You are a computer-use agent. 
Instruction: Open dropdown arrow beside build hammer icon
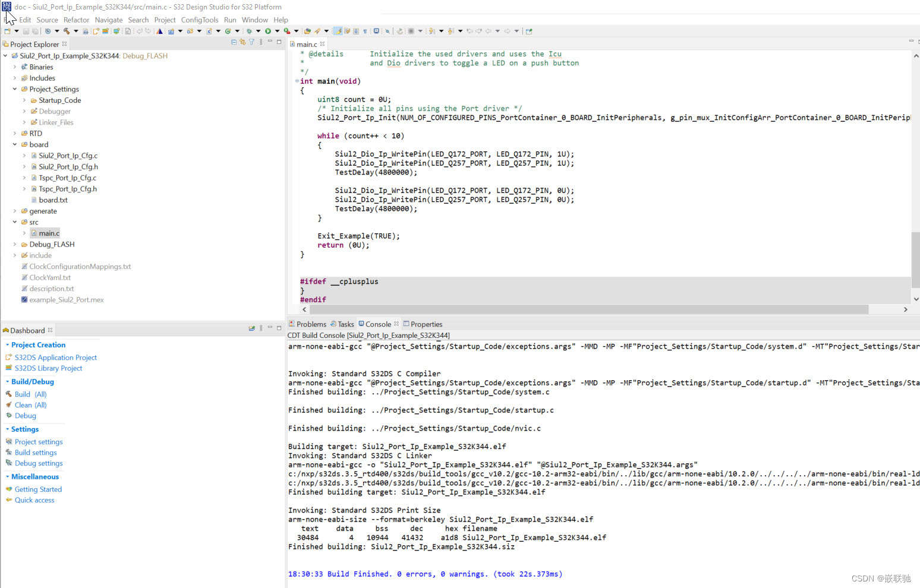[76, 31]
